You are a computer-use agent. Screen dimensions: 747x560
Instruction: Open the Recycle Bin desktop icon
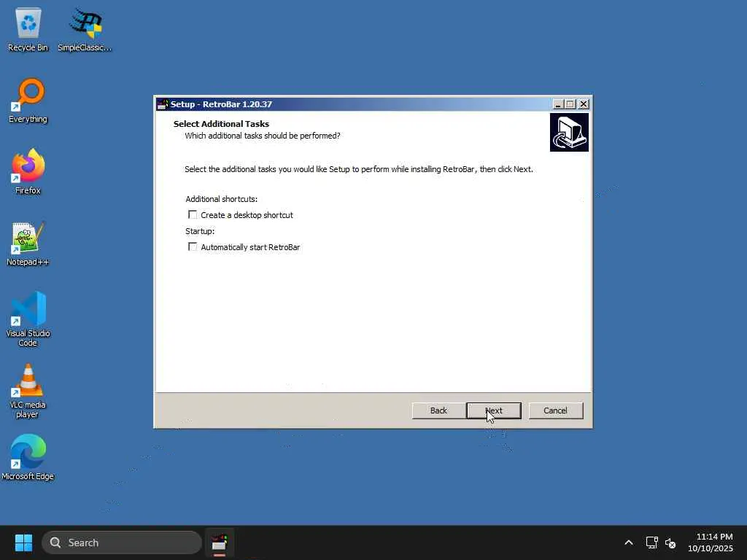click(x=28, y=29)
